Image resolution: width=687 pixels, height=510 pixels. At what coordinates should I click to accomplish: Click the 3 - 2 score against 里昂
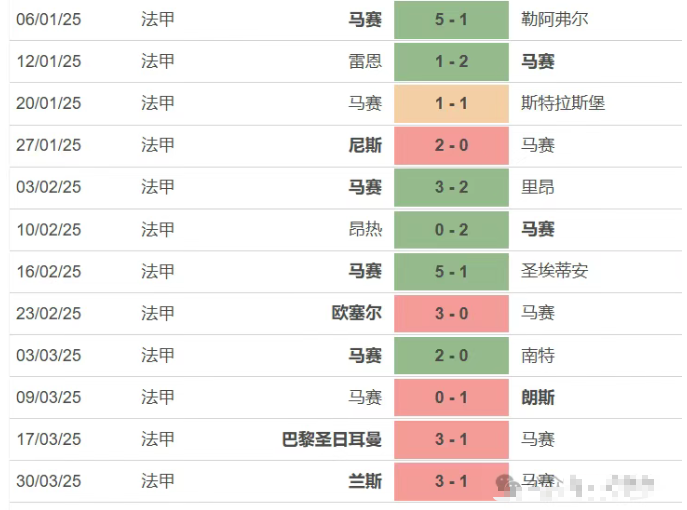point(451,187)
